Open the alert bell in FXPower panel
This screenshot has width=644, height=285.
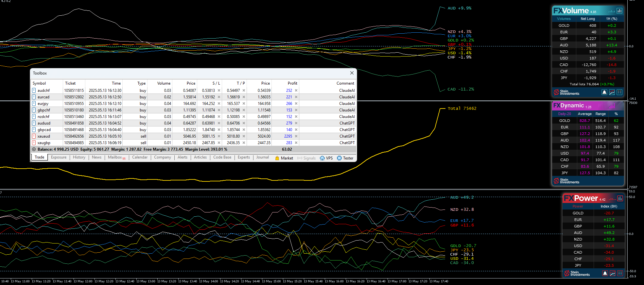click(605, 273)
